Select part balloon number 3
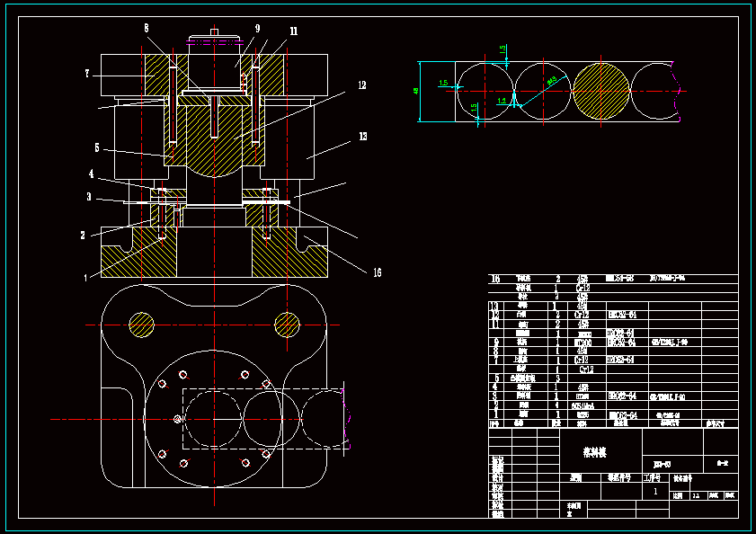The height and width of the screenshot is (534, 756). 89,197
